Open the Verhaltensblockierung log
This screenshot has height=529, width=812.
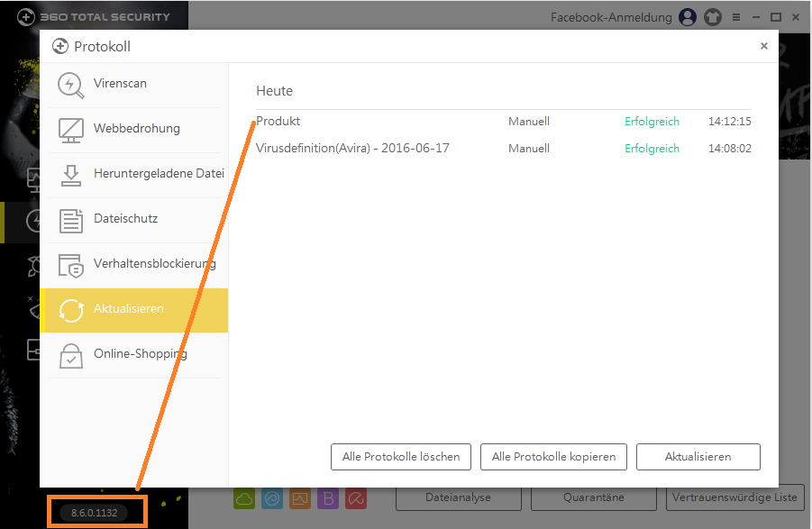133,265
